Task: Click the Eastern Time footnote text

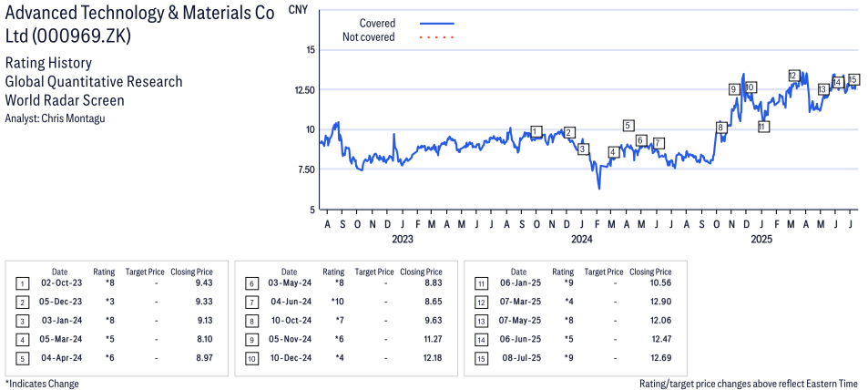Action: pyautogui.click(x=749, y=384)
